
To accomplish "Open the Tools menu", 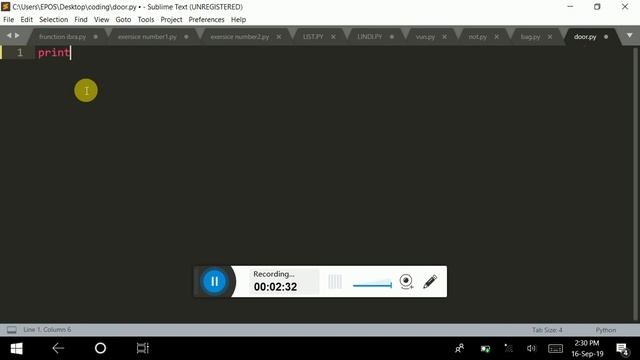I will (146, 20).
